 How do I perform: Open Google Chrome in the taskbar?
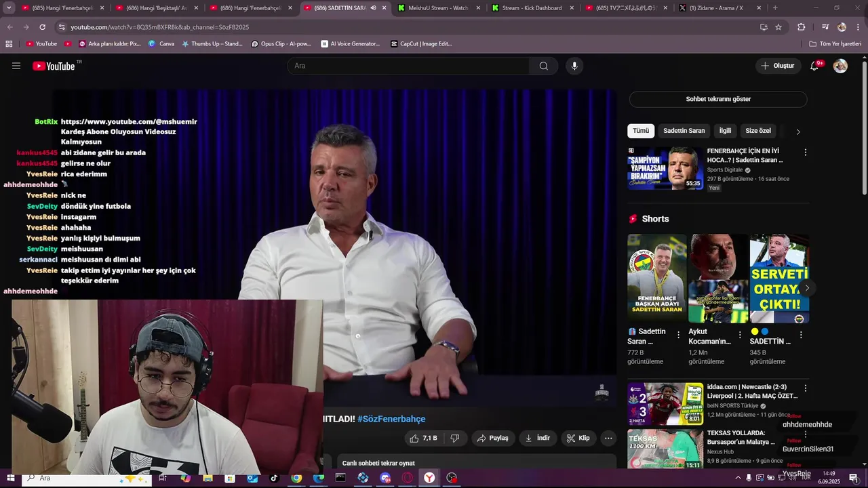tap(296, 478)
